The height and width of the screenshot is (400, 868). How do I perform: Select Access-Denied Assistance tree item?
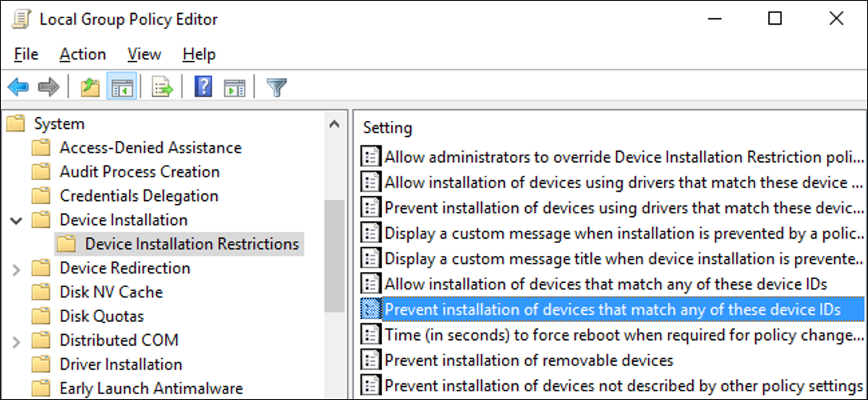click(150, 148)
